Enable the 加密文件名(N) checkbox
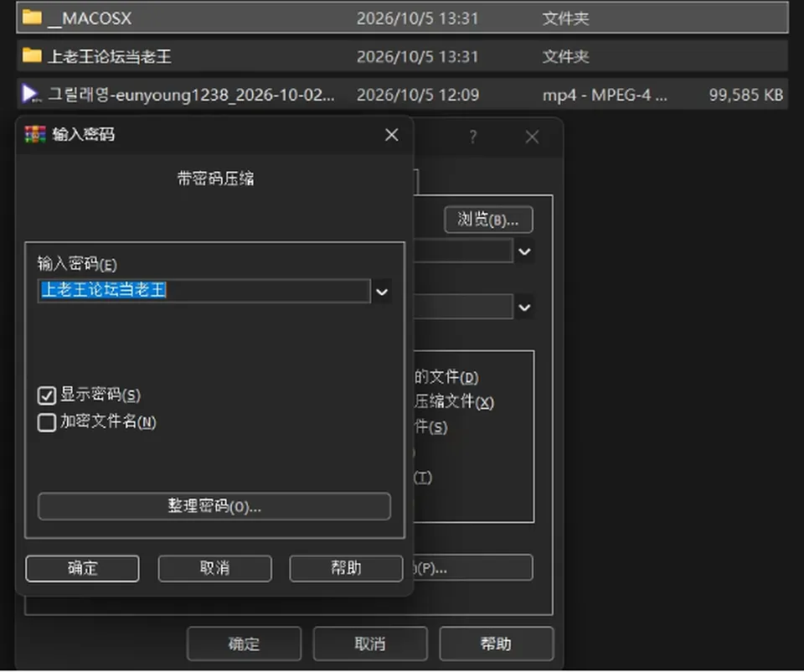This screenshot has width=804, height=672. (x=47, y=422)
